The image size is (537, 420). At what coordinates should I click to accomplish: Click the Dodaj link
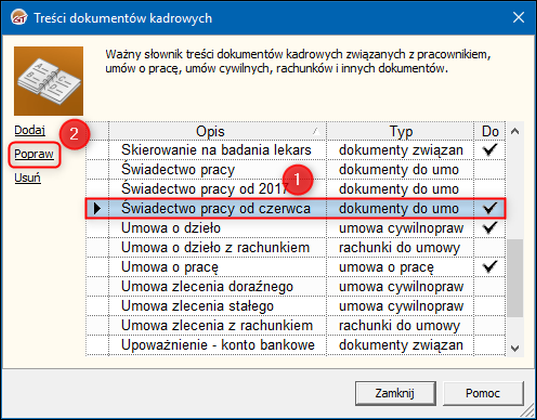30,130
